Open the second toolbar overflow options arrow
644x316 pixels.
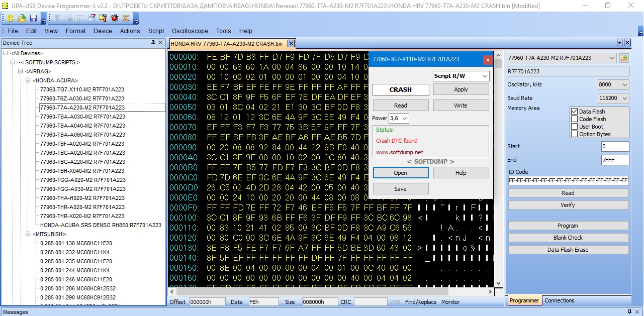click(x=135, y=20)
